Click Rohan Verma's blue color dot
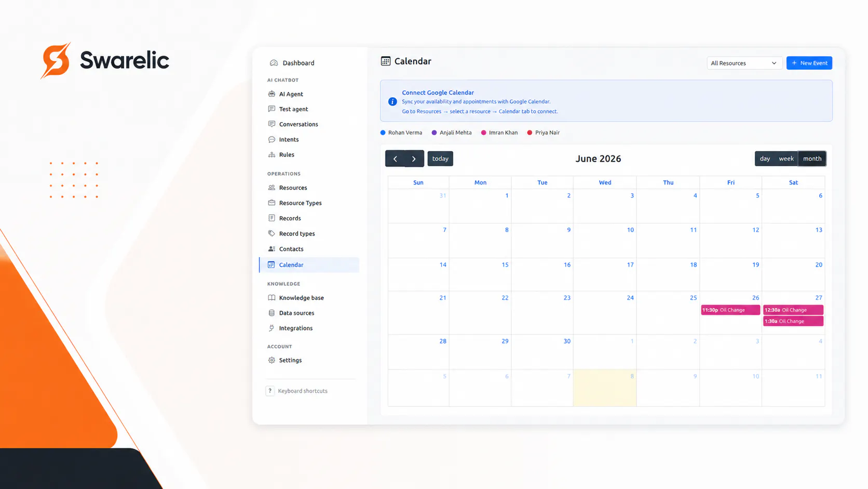 point(383,133)
